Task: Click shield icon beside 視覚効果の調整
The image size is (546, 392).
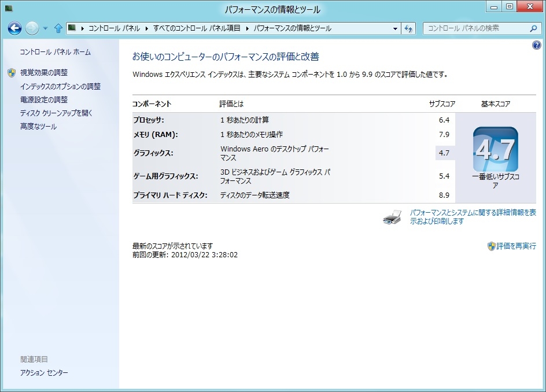Action: coord(12,72)
